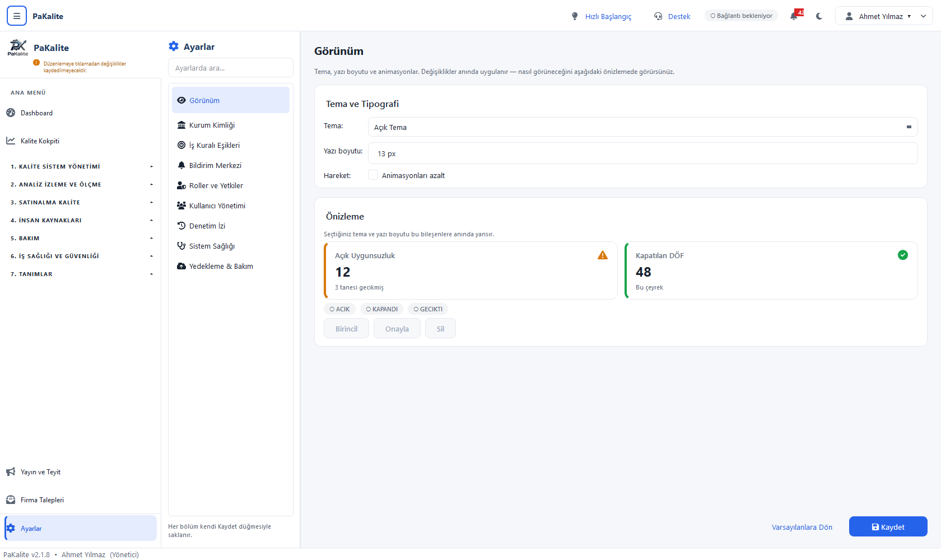Open the Tema dropdown

(642, 127)
